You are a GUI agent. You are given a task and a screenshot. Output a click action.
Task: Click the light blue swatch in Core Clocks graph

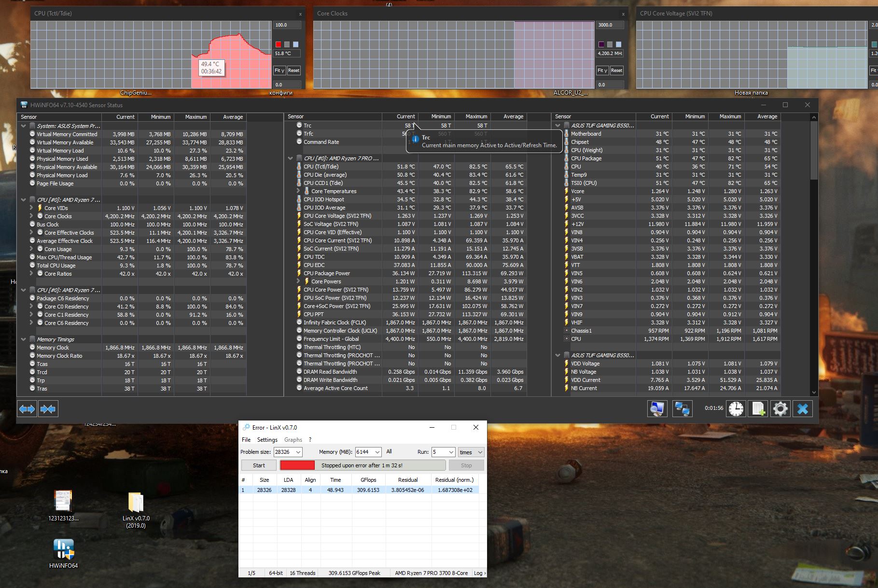click(618, 44)
